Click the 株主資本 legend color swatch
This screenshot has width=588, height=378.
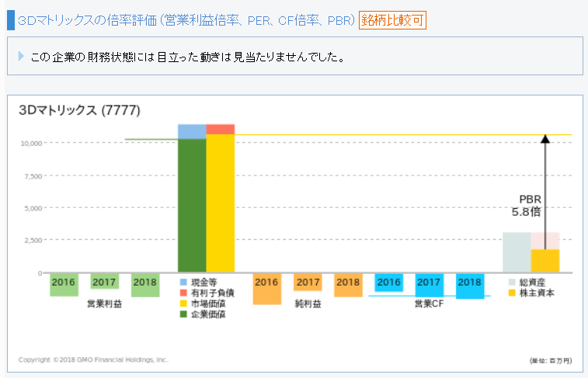click(x=512, y=293)
